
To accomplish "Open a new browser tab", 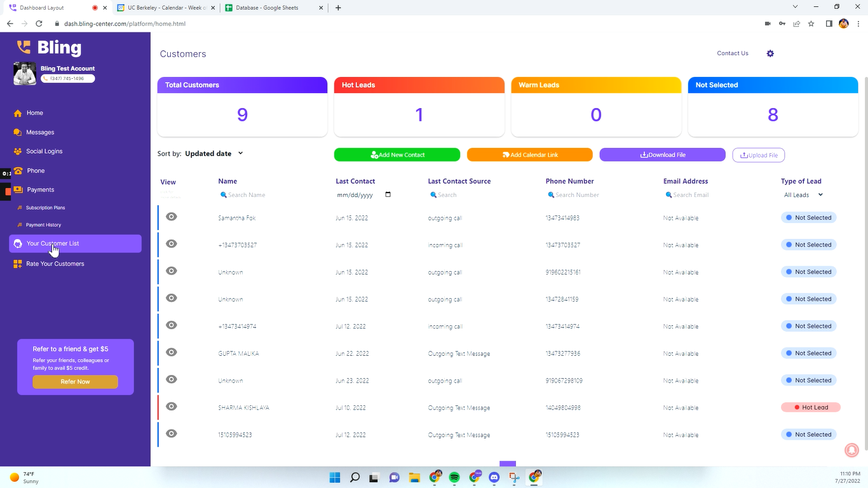I will [x=338, y=8].
